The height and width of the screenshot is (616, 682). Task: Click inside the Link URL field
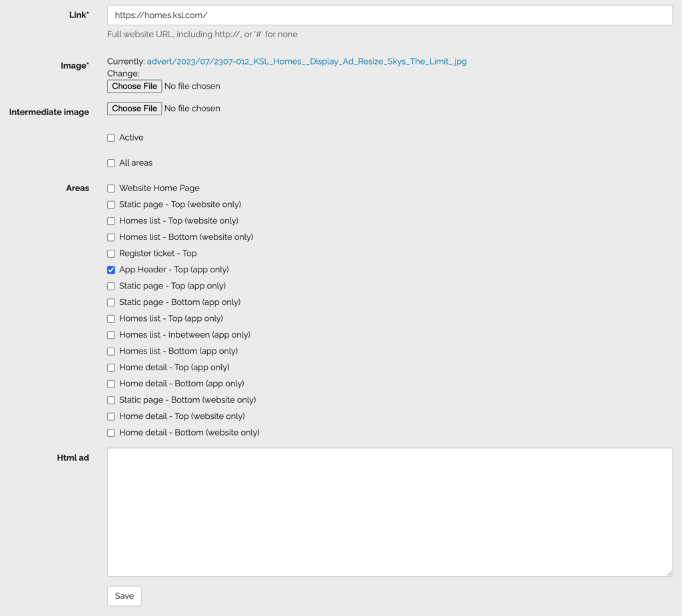390,15
